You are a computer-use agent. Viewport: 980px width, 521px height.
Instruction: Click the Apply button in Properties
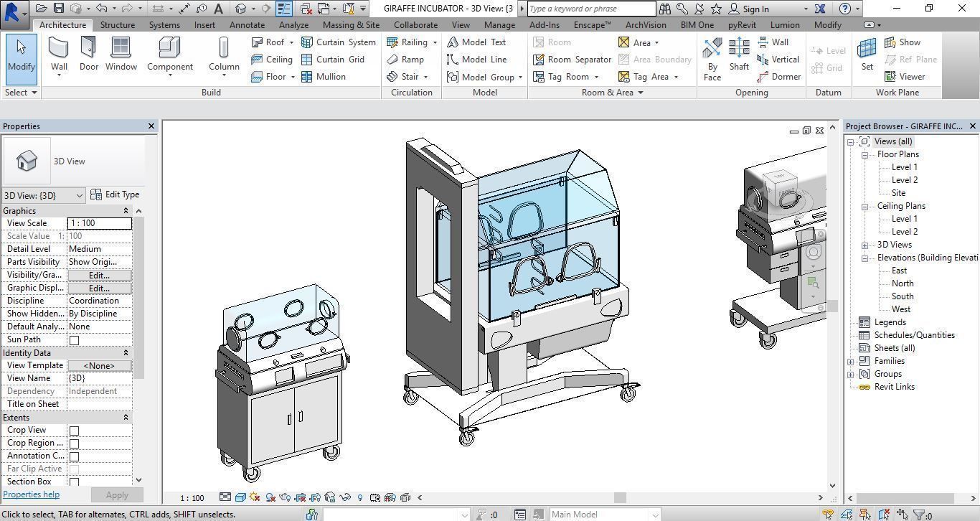(117, 494)
